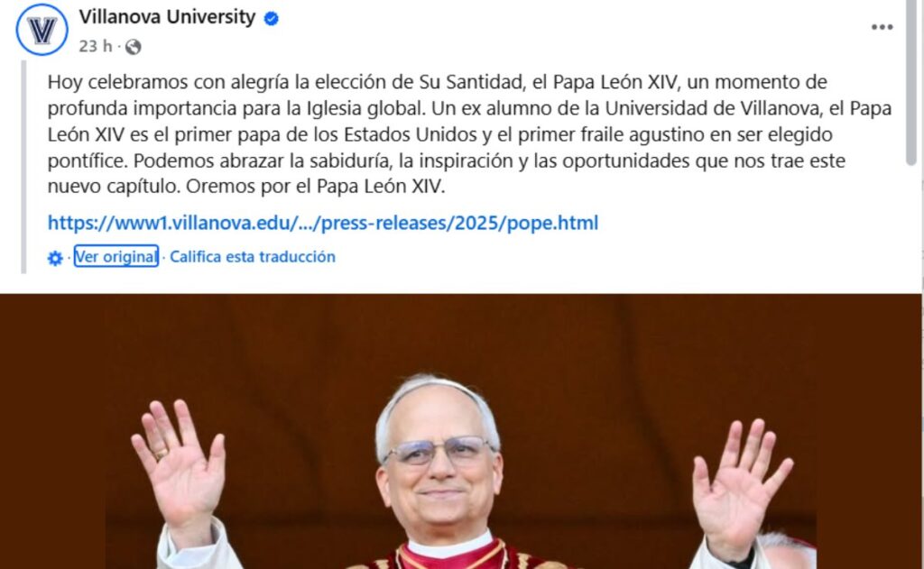Viewport: 924px width, 569px height.
Task: Click the grey quote bar beside translated text
Action: (x=23, y=167)
